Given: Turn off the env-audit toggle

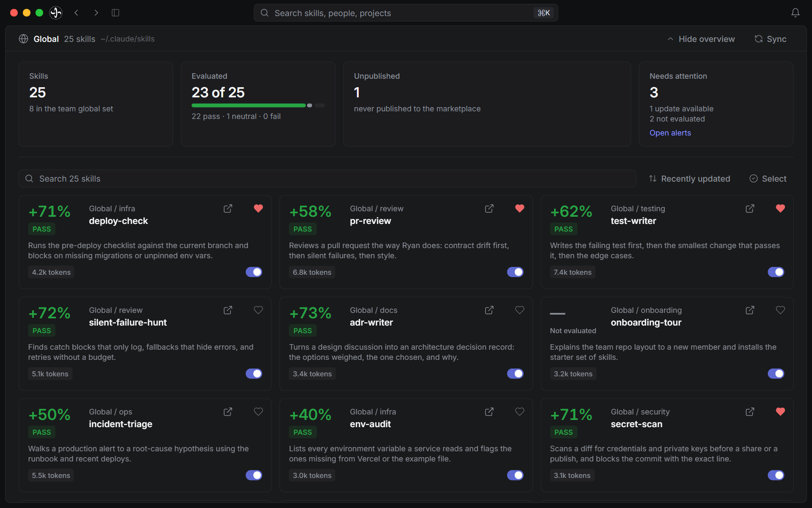Looking at the screenshot, I should coord(515,475).
